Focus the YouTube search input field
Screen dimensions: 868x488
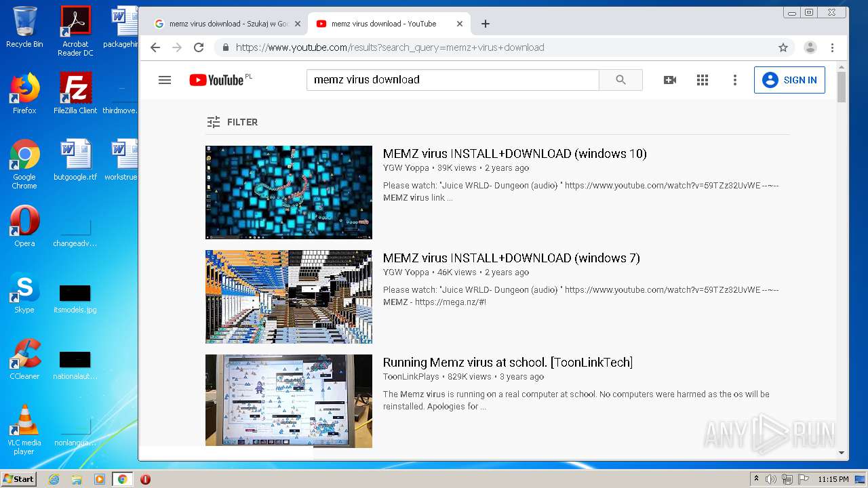tap(453, 80)
